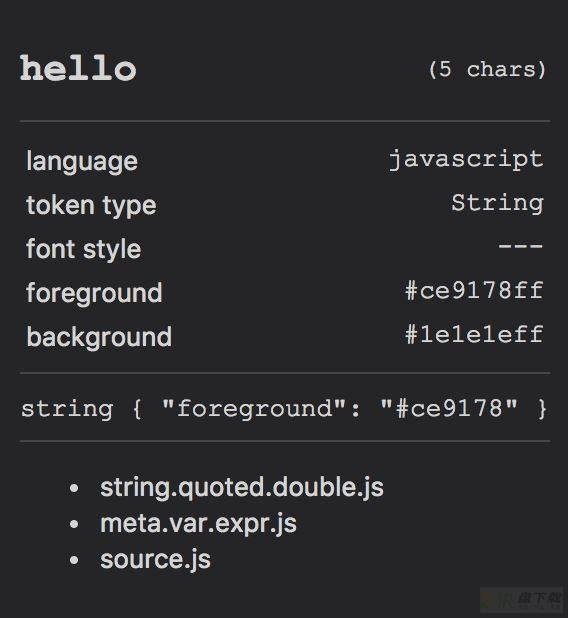Select foreground color value #ce9178ff
Screen dimensions: 568x618
coord(474,291)
